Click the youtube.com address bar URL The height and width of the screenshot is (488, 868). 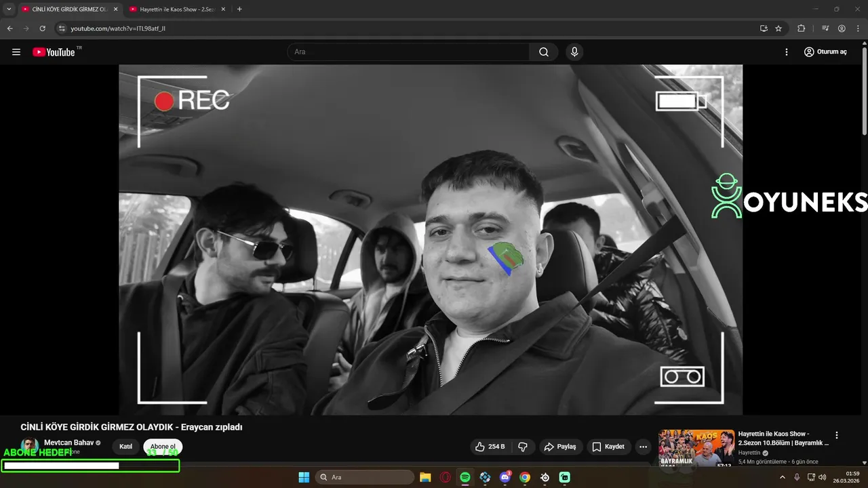coord(118,28)
